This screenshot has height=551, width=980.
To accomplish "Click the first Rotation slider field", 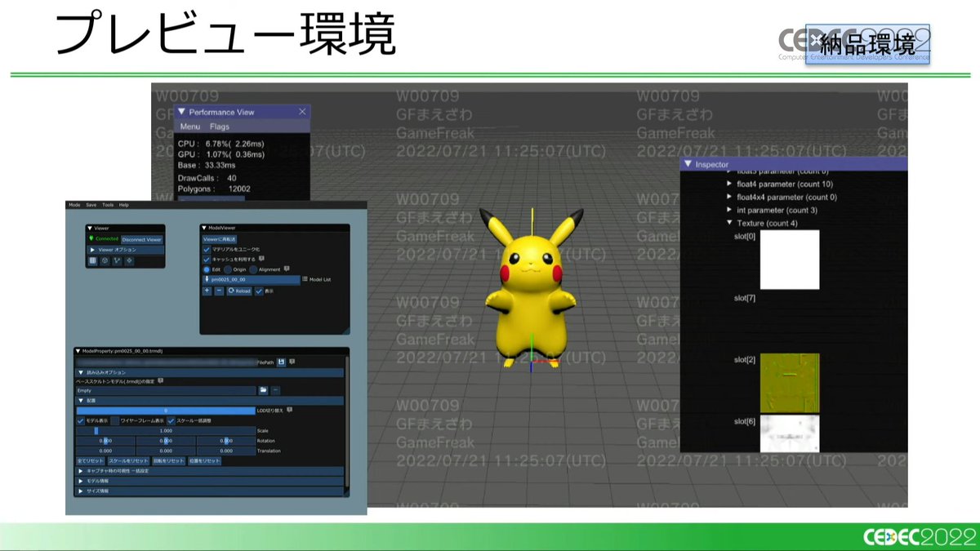I will point(105,441).
